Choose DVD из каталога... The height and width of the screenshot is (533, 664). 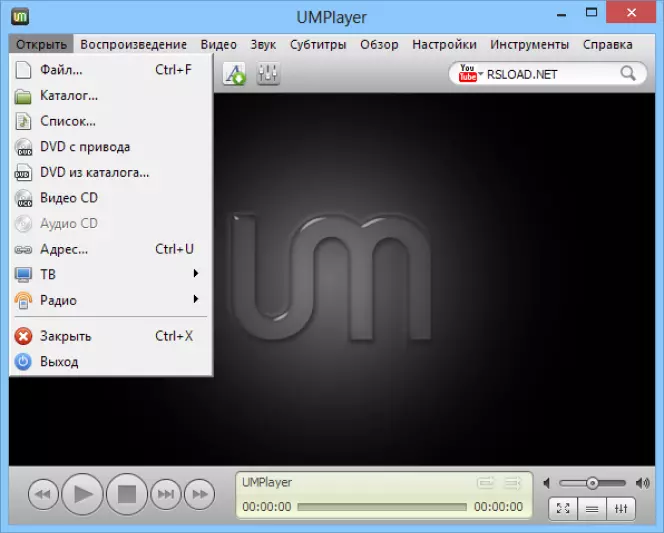[111, 173]
